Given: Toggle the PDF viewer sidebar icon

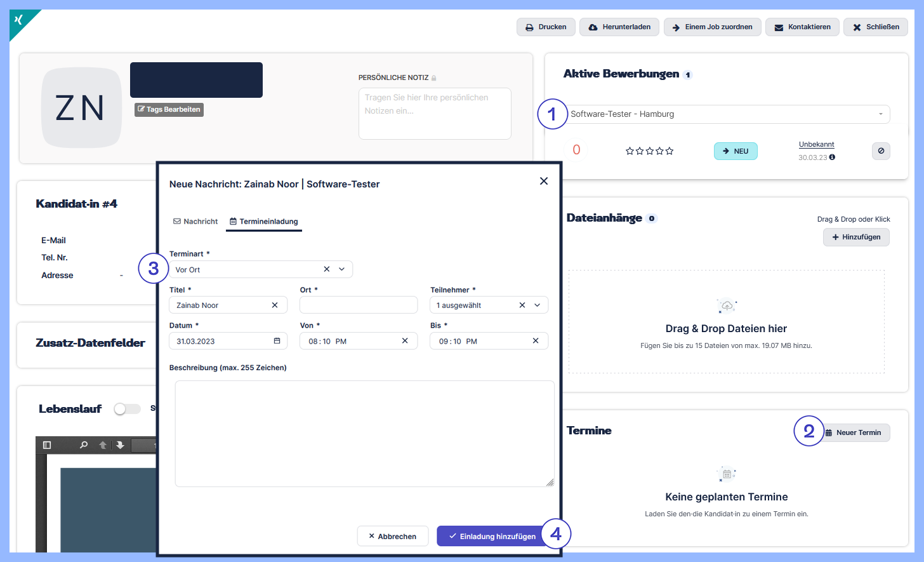Looking at the screenshot, I should [x=47, y=445].
